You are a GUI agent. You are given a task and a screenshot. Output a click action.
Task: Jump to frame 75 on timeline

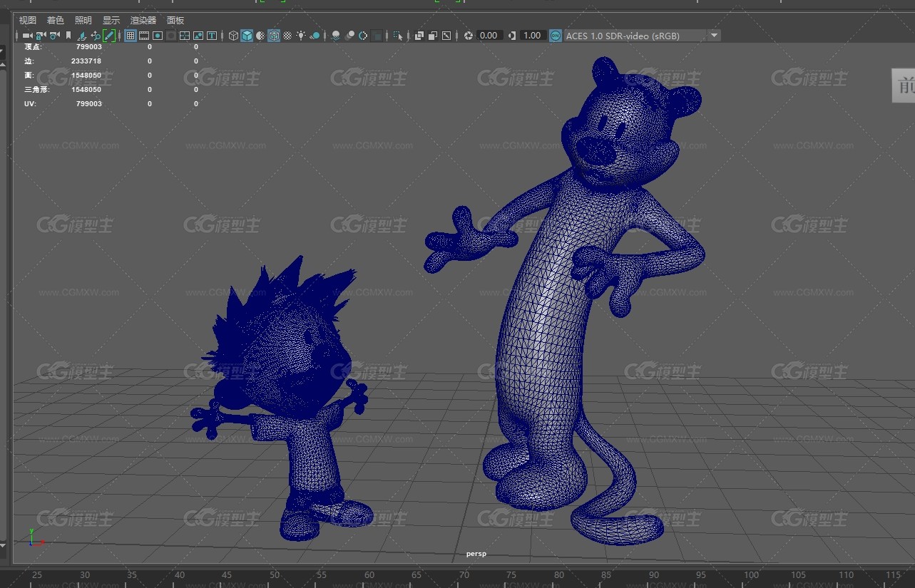point(512,575)
